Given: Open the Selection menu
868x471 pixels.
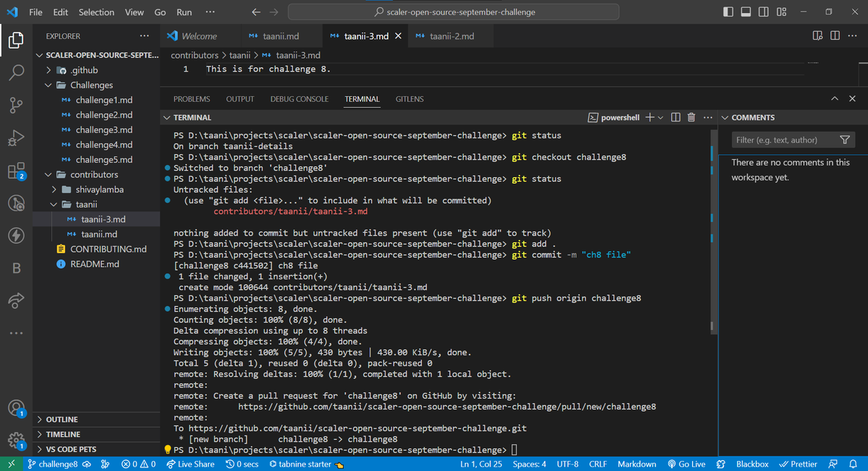Looking at the screenshot, I should pos(96,12).
